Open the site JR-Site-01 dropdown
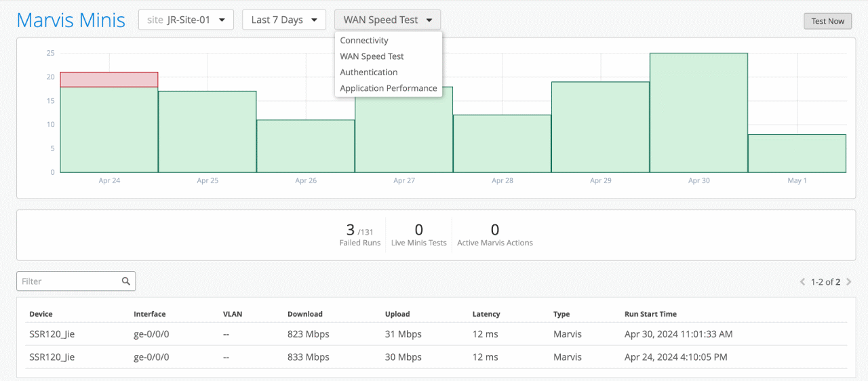 click(186, 20)
